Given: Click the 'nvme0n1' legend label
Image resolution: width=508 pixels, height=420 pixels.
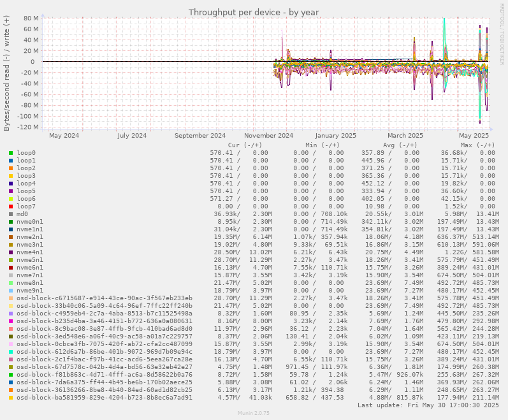Looking at the screenshot, I should point(30,222).
